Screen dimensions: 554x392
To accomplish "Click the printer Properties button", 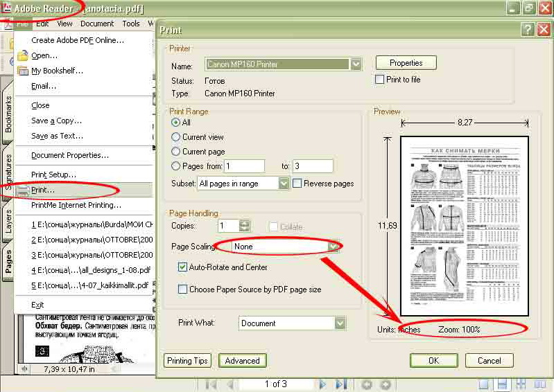I will (406, 63).
